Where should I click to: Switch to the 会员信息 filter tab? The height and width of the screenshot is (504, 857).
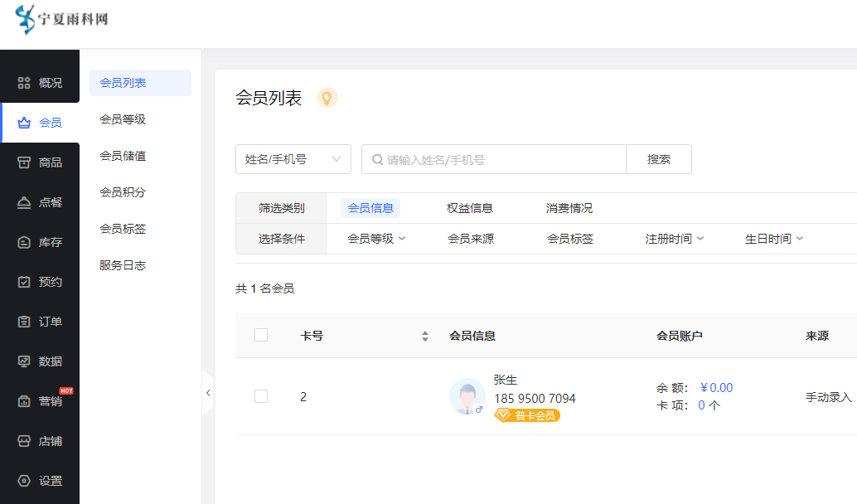point(370,208)
